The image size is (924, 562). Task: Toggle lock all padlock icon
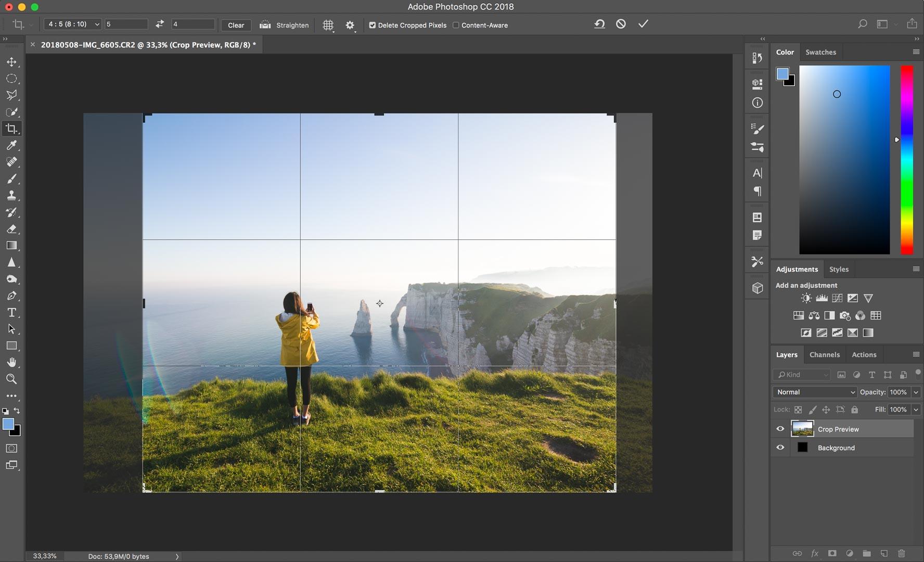coord(854,410)
